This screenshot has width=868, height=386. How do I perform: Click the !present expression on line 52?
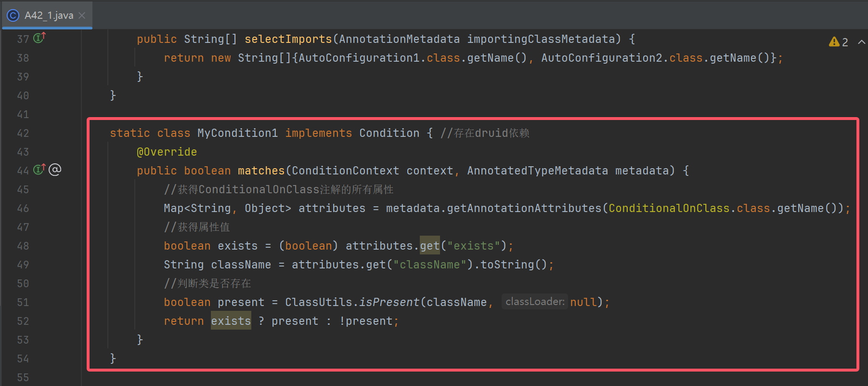coord(366,321)
